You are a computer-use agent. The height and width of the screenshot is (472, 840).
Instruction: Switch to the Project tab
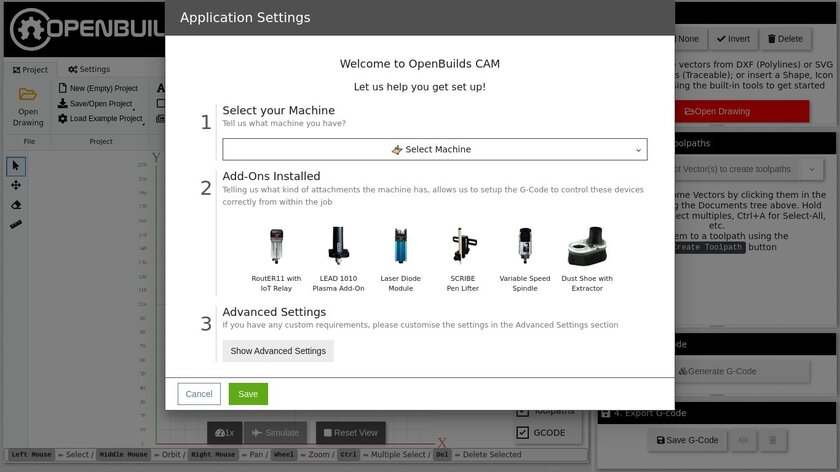[x=31, y=70]
